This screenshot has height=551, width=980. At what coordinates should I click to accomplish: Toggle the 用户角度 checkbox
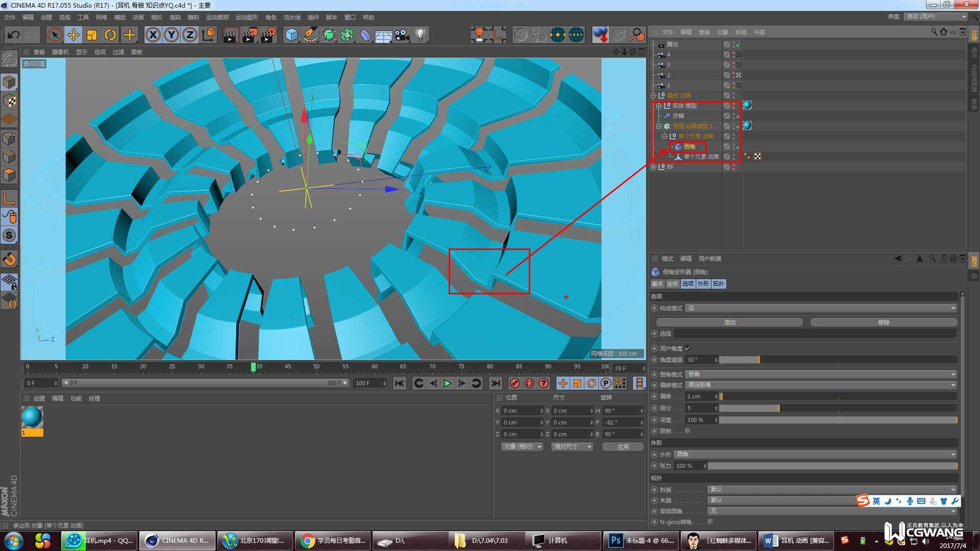coord(688,348)
